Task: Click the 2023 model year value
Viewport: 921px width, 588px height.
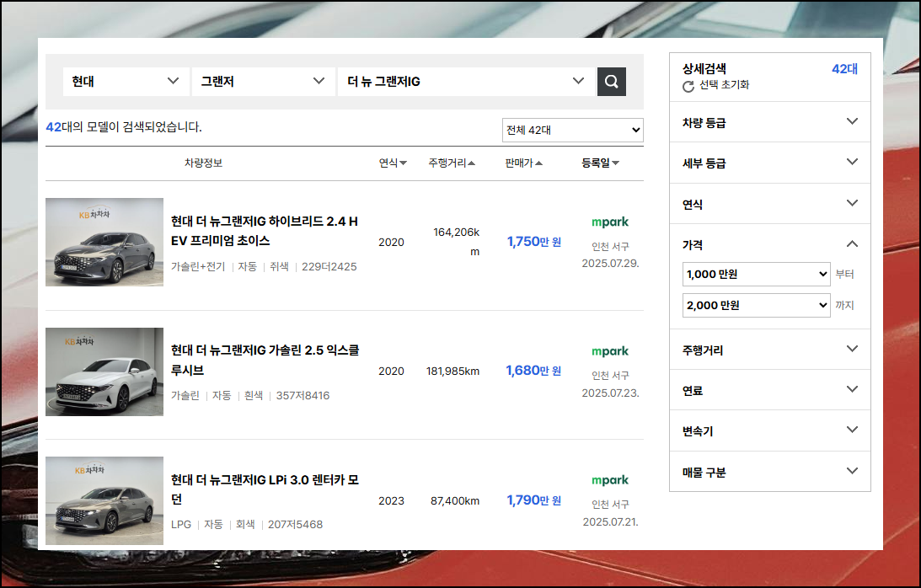Action: [x=391, y=501]
